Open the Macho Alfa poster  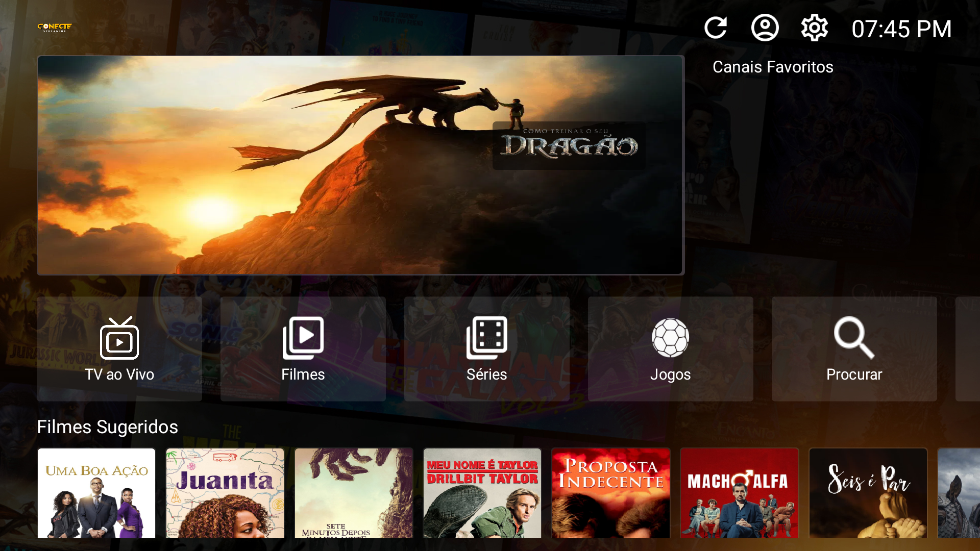tap(740, 493)
